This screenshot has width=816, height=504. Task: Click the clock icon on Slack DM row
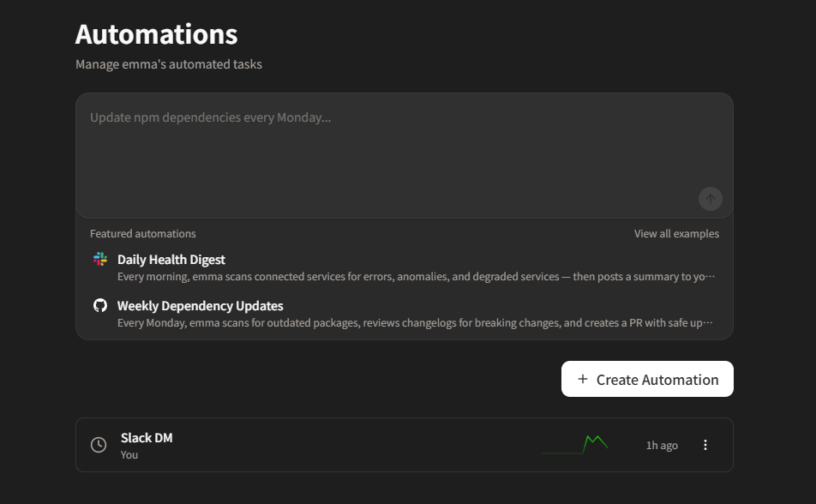[x=99, y=445]
